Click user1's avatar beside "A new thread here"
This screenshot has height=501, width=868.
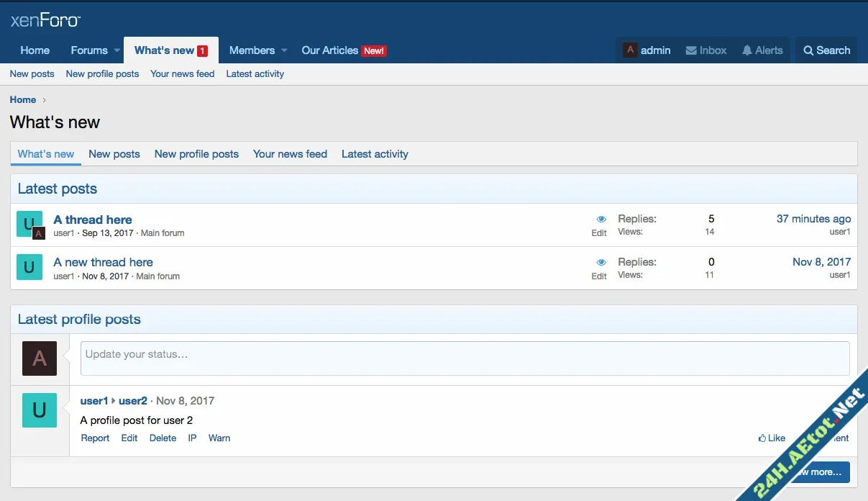[x=29, y=267]
